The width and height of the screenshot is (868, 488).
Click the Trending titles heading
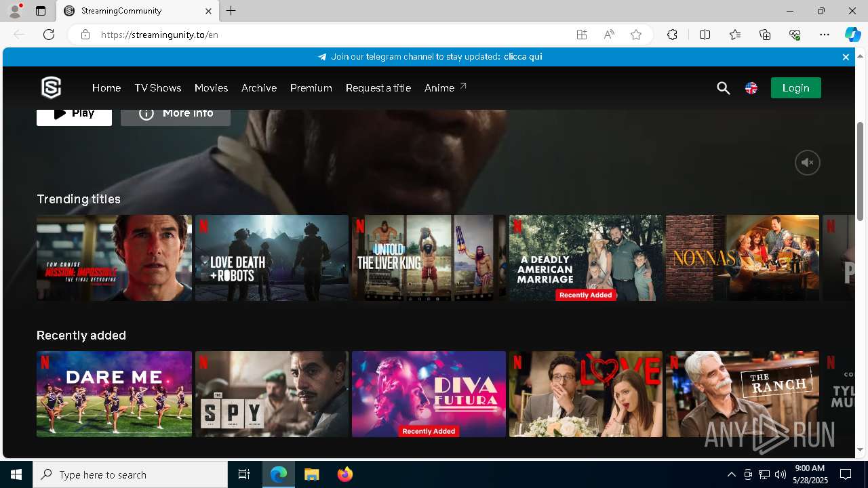point(79,199)
